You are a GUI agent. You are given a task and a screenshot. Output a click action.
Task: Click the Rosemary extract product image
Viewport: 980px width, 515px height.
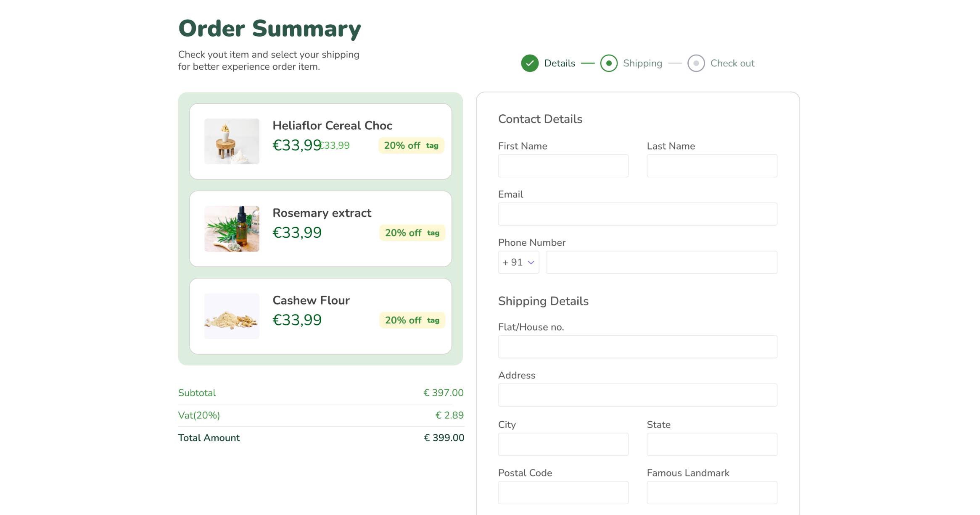[232, 229]
